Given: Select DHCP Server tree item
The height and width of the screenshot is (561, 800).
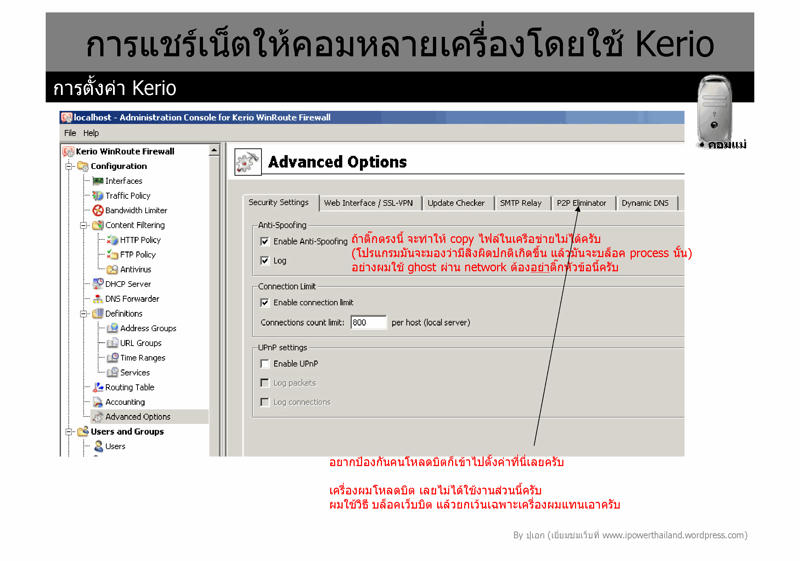Looking at the screenshot, I should pyautogui.click(x=128, y=284).
